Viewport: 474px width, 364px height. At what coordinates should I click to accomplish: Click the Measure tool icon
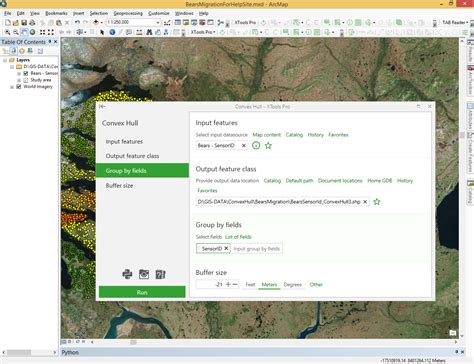pyautogui.click(x=139, y=32)
